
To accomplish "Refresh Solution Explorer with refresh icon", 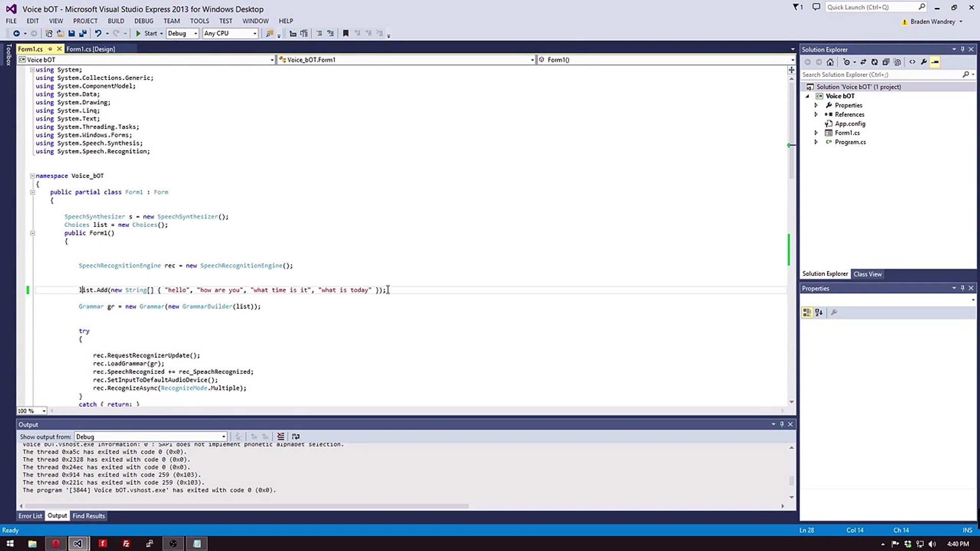I will coord(874,62).
